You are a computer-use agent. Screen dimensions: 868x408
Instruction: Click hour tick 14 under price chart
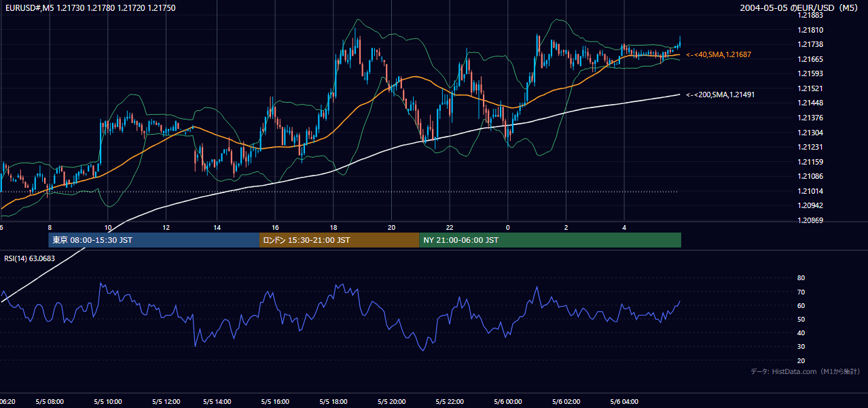tap(217, 227)
